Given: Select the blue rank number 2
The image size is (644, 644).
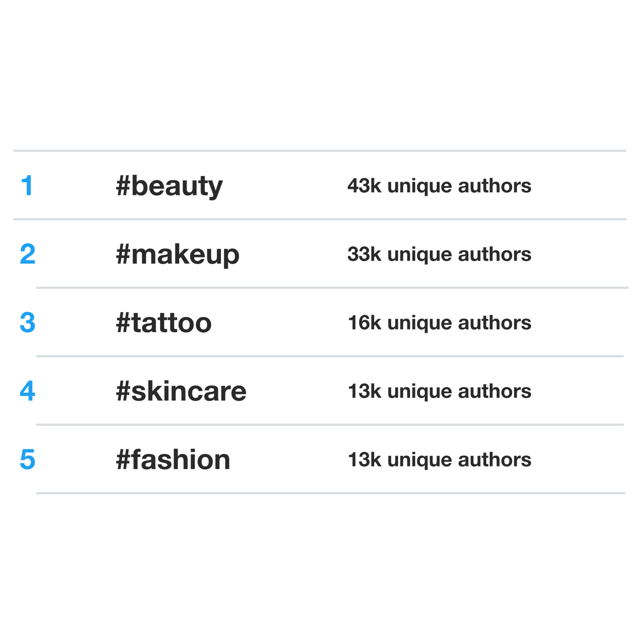Looking at the screenshot, I should click(28, 254).
